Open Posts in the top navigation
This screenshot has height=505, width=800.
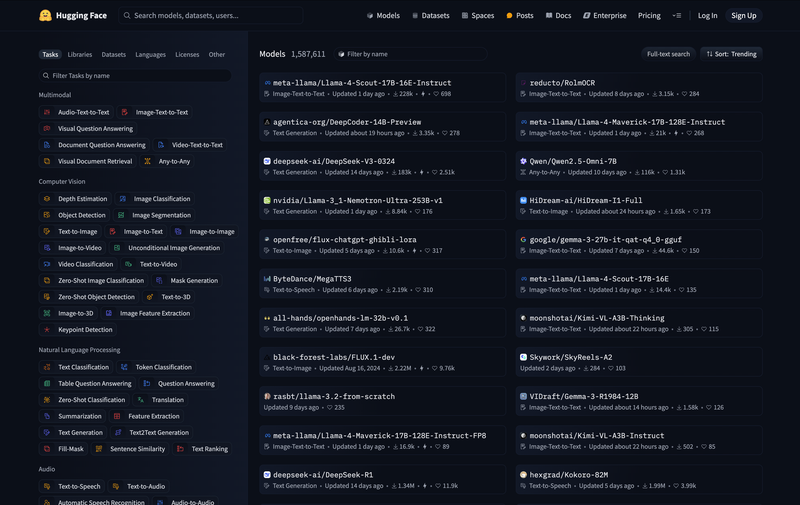520,15
